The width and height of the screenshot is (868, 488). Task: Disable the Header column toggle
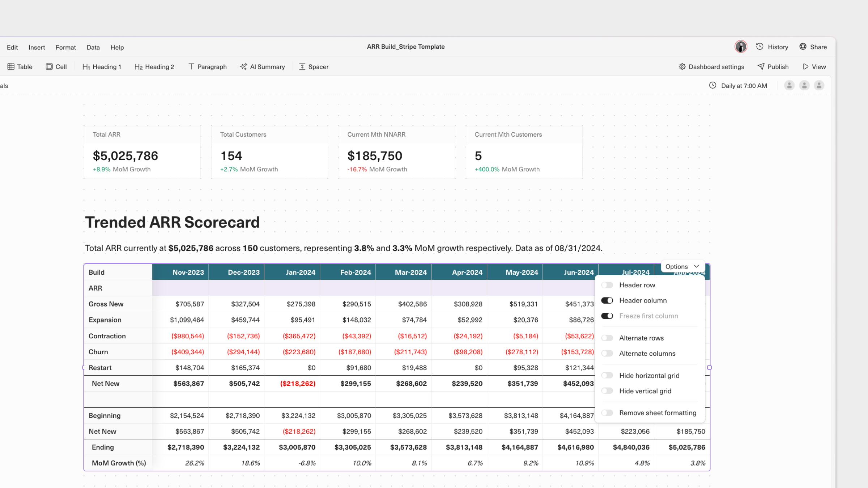pyautogui.click(x=607, y=301)
